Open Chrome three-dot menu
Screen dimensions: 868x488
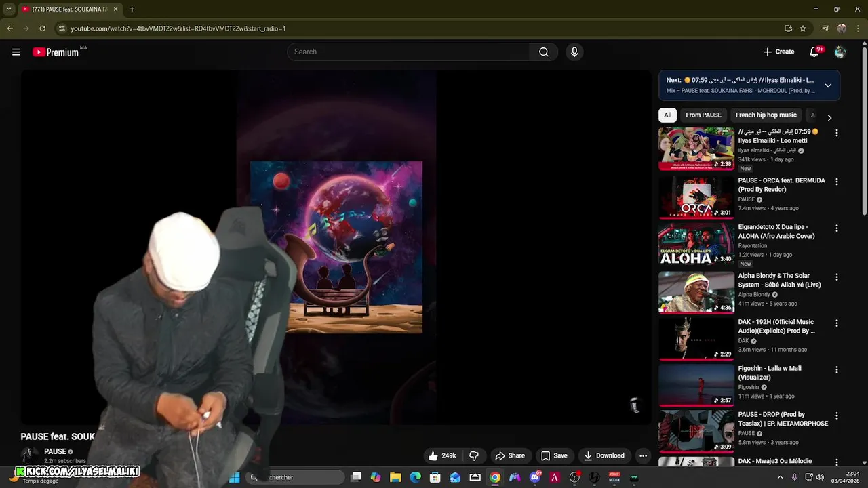point(857,28)
